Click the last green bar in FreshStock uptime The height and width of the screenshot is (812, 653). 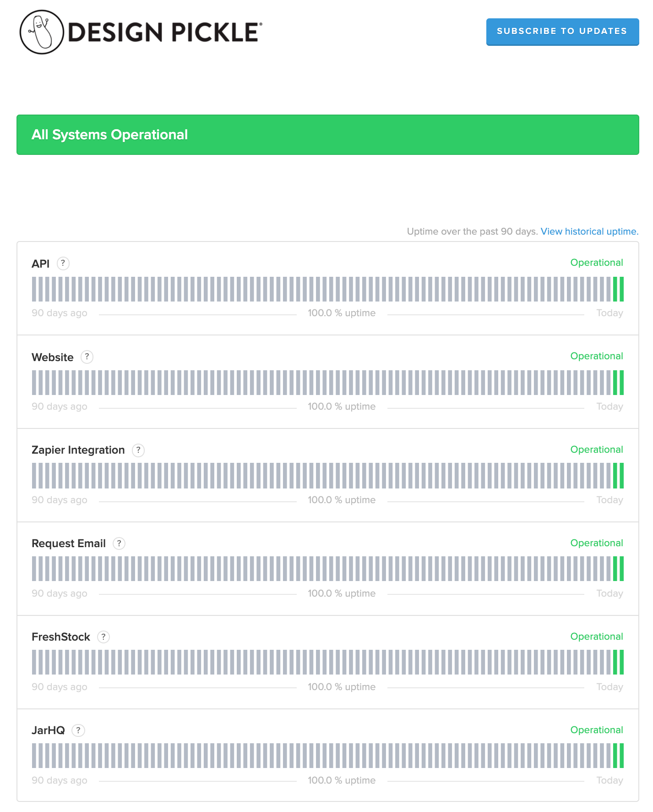[621, 662]
